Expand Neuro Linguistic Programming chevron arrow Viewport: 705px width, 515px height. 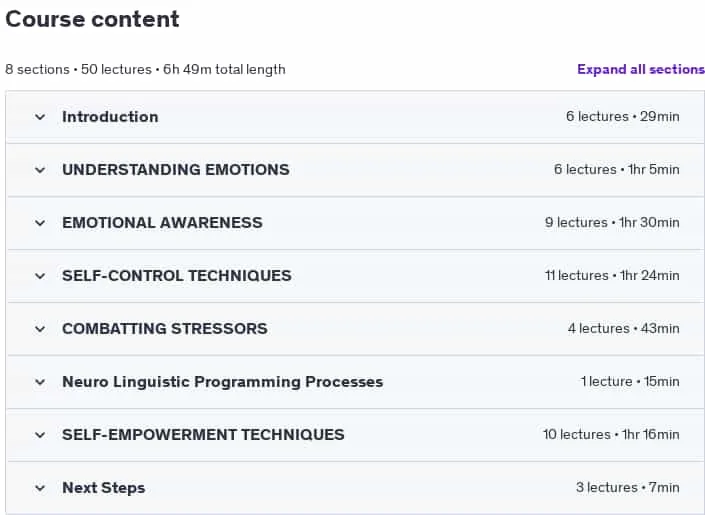pos(40,383)
